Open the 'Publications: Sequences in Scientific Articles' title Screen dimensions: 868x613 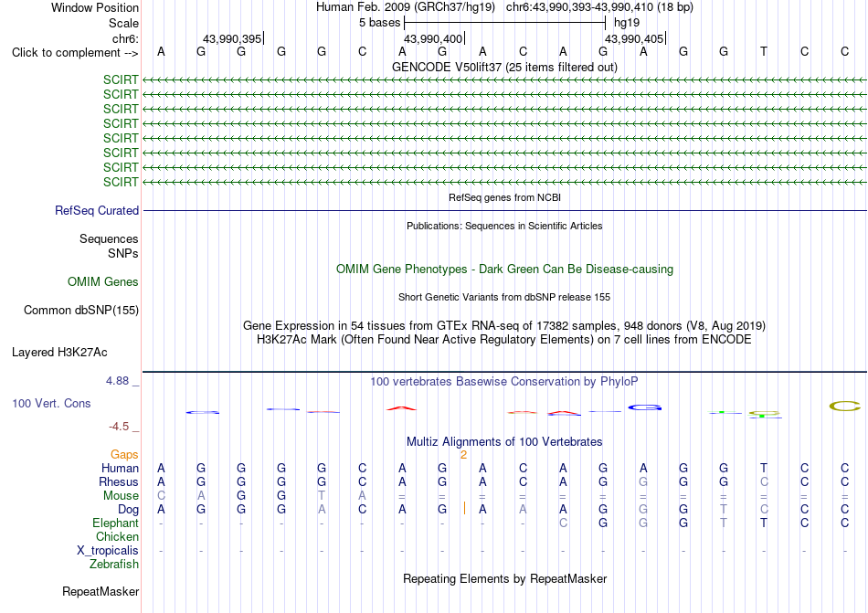504,226
